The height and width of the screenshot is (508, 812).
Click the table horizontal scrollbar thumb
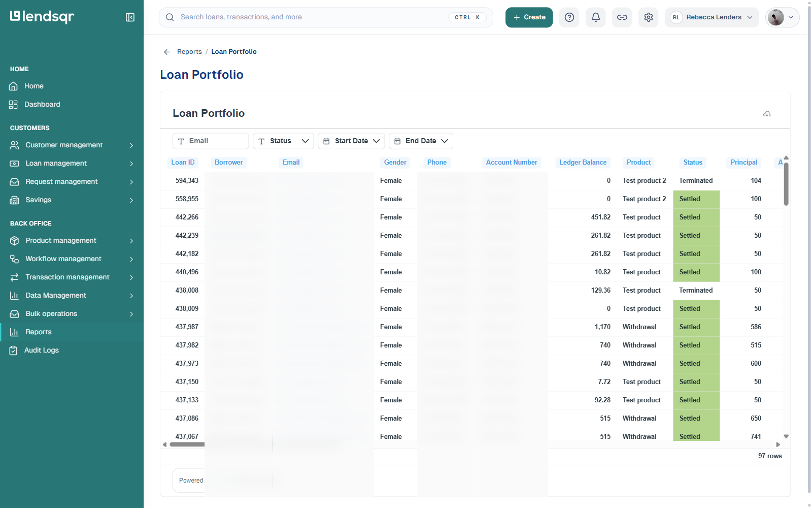point(187,444)
